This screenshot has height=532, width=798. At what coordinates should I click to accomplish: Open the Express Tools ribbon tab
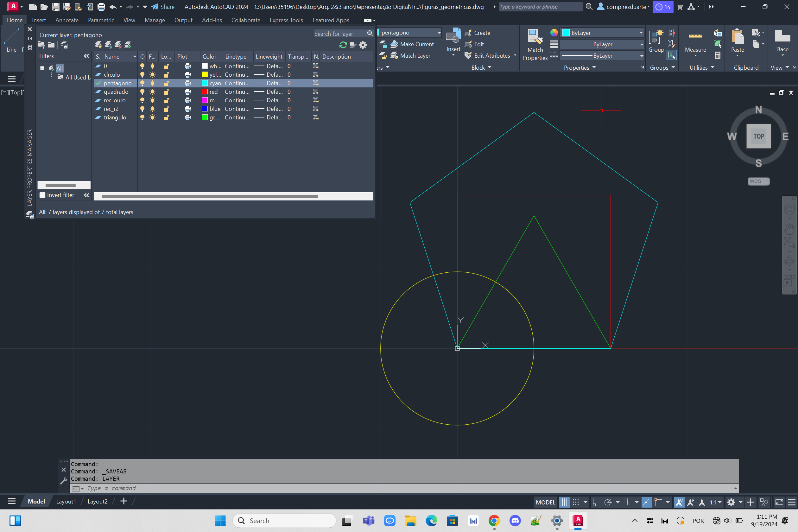(286, 20)
